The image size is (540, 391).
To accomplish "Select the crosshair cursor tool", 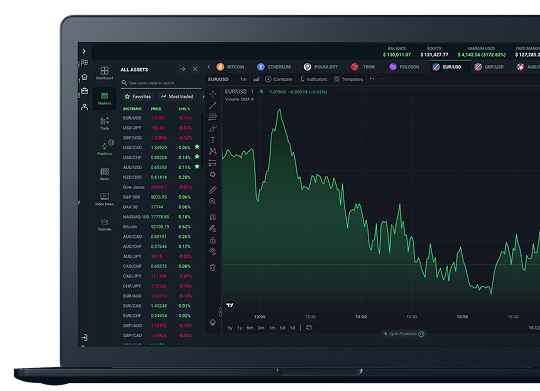I will pyautogui.click(x=213, y=94).
